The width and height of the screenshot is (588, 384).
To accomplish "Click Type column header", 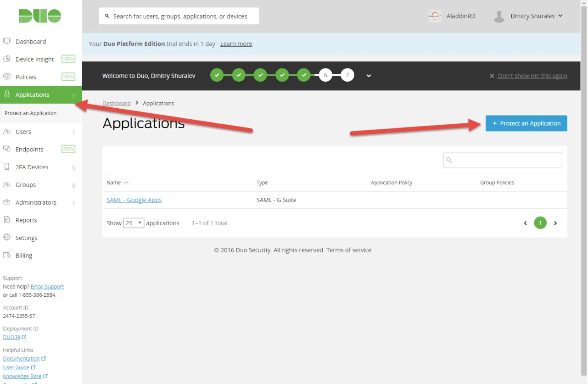I will tap(262, 183).
